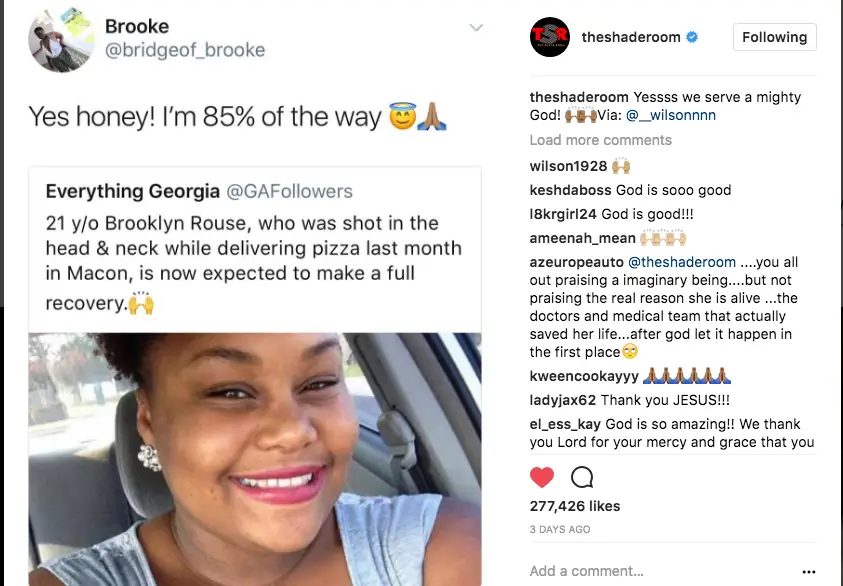
Task: Toggle the Following button
Action: (x=774, y=37)
